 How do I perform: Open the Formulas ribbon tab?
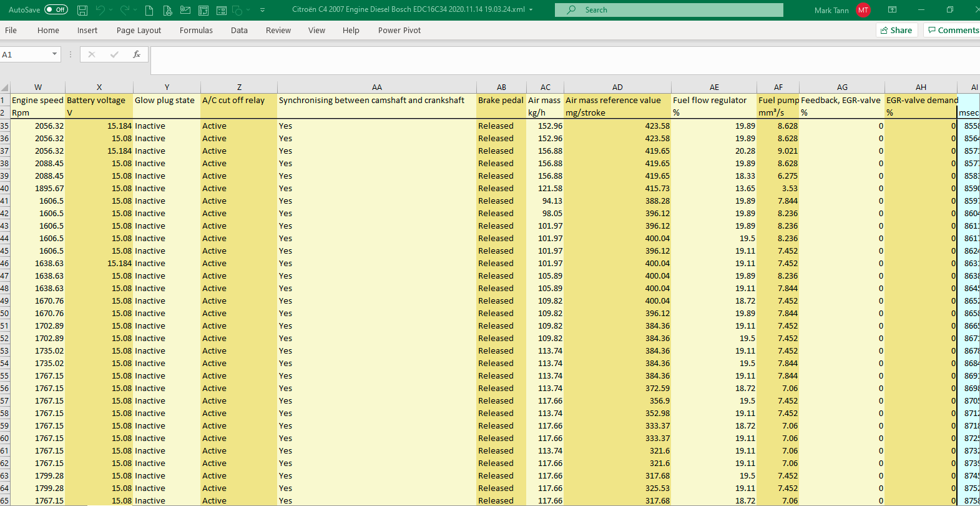click(196, 30)
